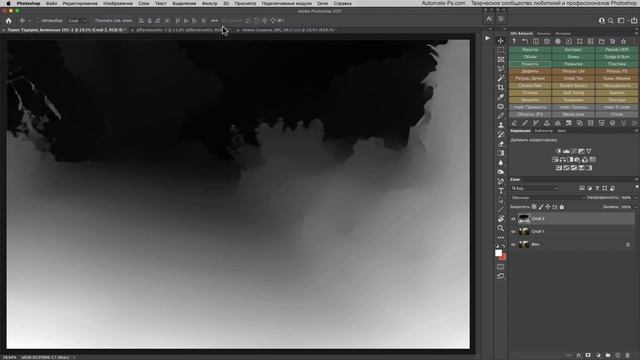Add a layer mask from Layers panel bottom

588,356
